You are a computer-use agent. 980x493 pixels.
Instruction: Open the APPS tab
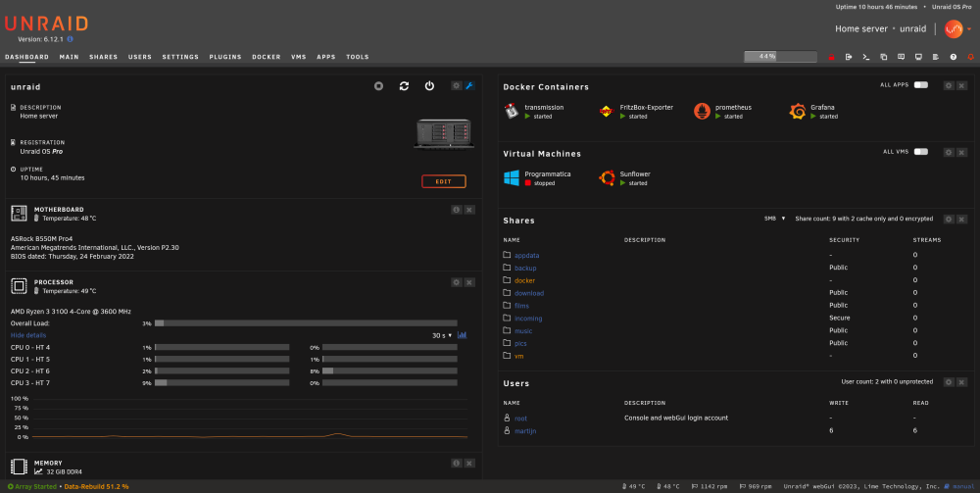click(x=326, y=57)
